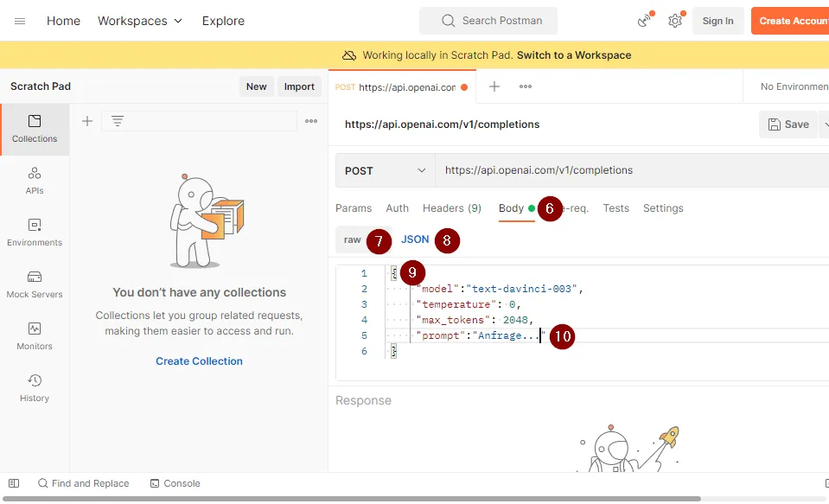The width and height of the screenshot is (829, 504).
Task: Open the raw body type dropdown
Action: tap(353, 239)
